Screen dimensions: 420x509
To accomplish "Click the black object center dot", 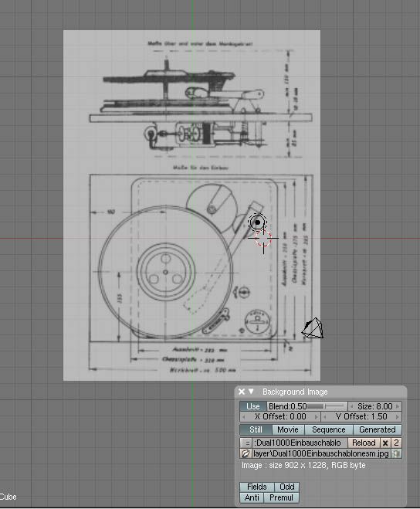I will 257,222.
